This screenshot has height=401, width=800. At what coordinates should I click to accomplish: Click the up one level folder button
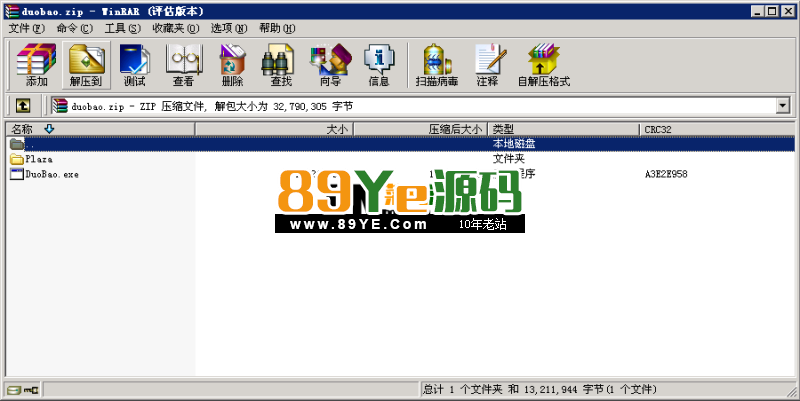click(22, 105)
